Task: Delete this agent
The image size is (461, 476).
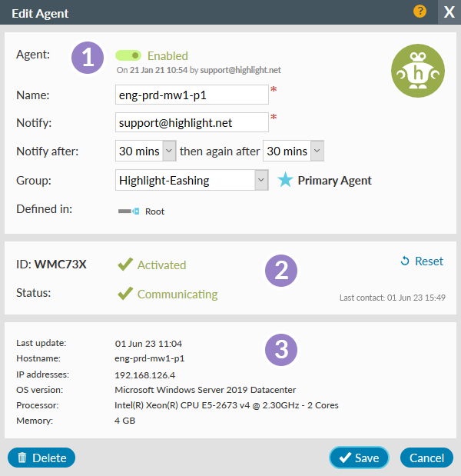Action: click(x=41, y=458)
